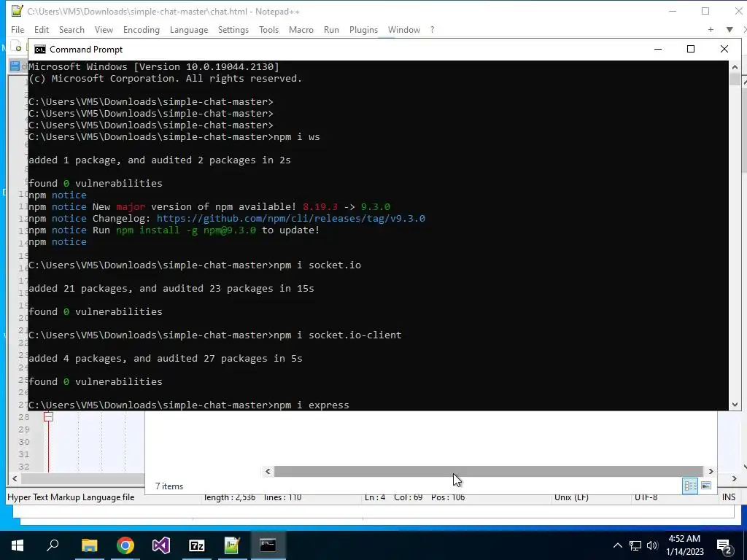The height and width of the screenshot is (560, 747).
Task: Click 'UTF-8' encoding status field
Action: pos(646,497)
